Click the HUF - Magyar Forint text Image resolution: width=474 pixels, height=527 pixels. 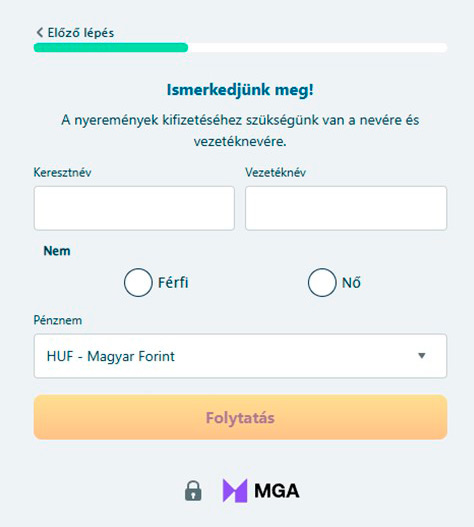111,356
